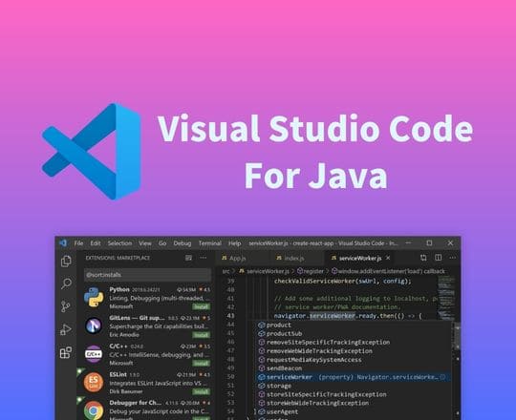This screenshot has width=516, height=420.
Task: Open the Go menu
Action: click(x=162, y=243)
